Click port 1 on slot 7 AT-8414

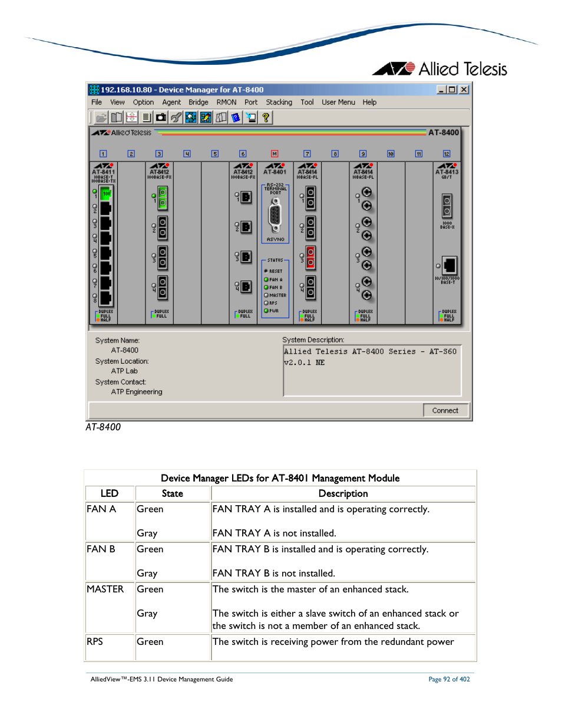[310, 198]
